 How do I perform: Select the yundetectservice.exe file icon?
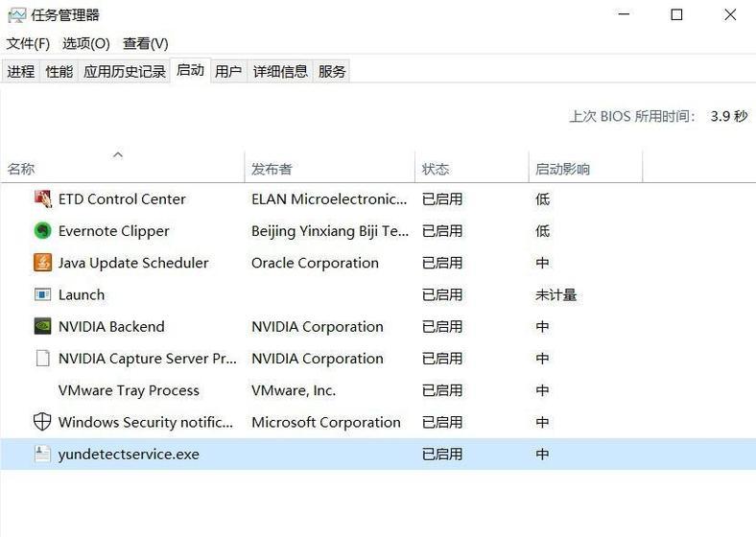click(x=42, y=454)
